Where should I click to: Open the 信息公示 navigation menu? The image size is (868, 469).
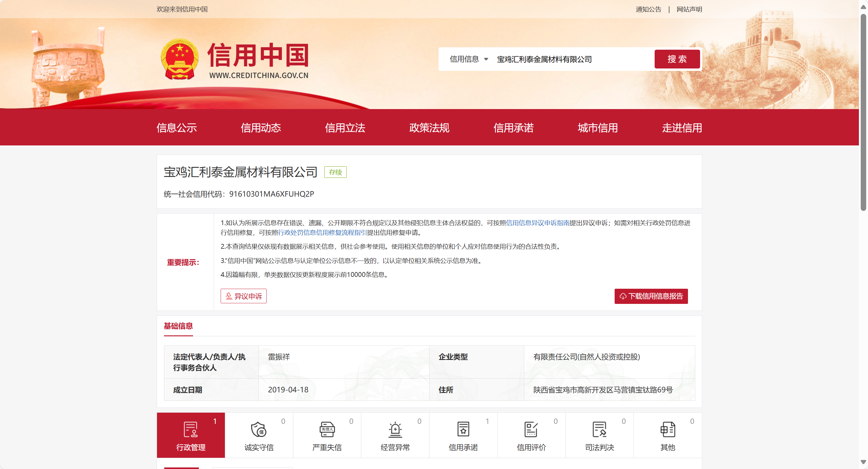click(177, 128)
